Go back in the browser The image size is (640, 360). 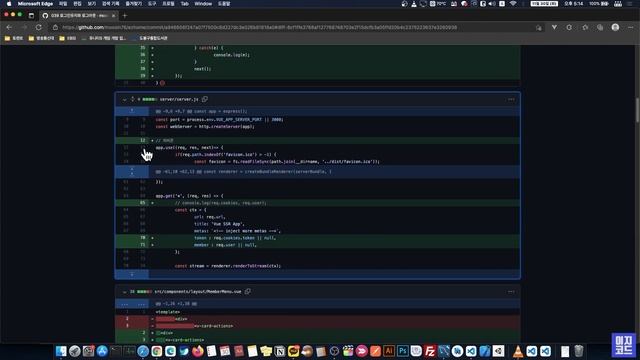point(9,27)
